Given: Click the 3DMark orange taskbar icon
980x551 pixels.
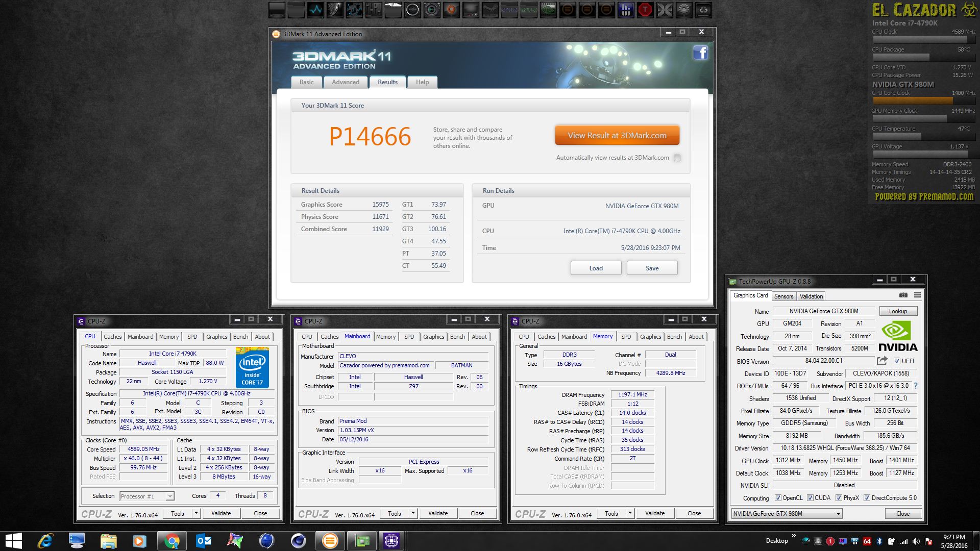Looking at the screenshot, I should (x=330, y=541).
